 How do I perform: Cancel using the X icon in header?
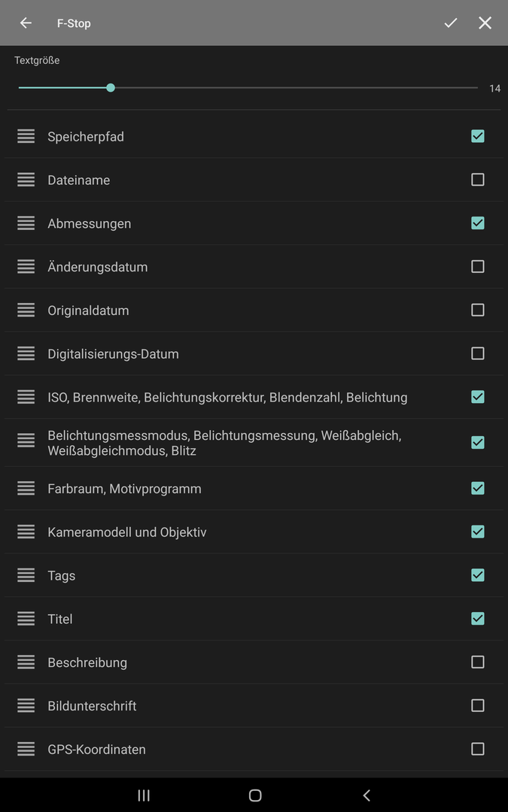point(485,23)
